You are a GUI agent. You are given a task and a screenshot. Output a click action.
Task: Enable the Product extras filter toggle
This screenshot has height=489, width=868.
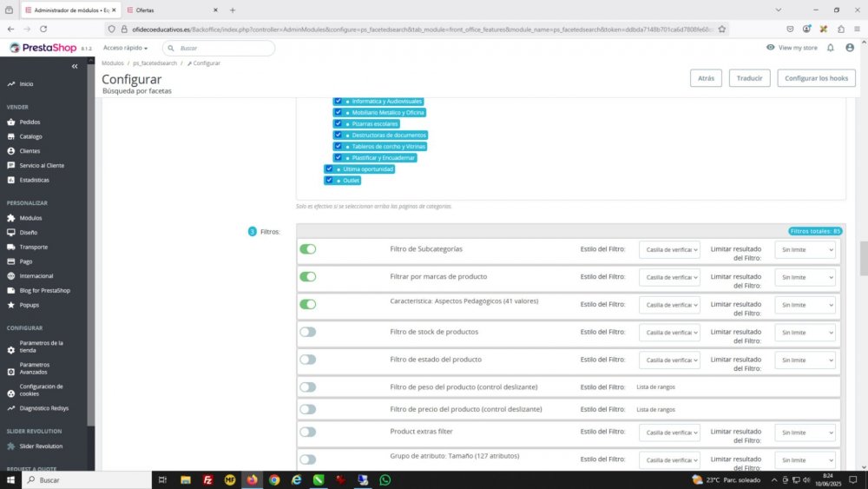coord(308,432)
